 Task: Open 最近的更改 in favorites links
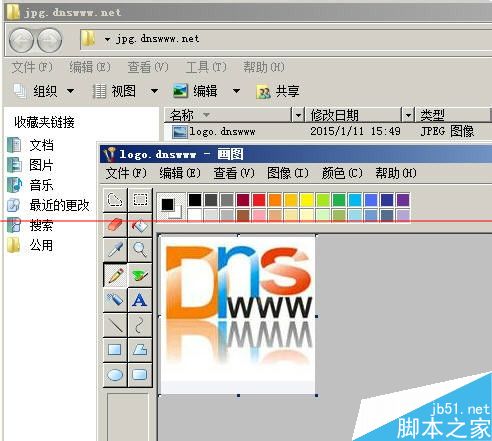click(x=48, y=205)
